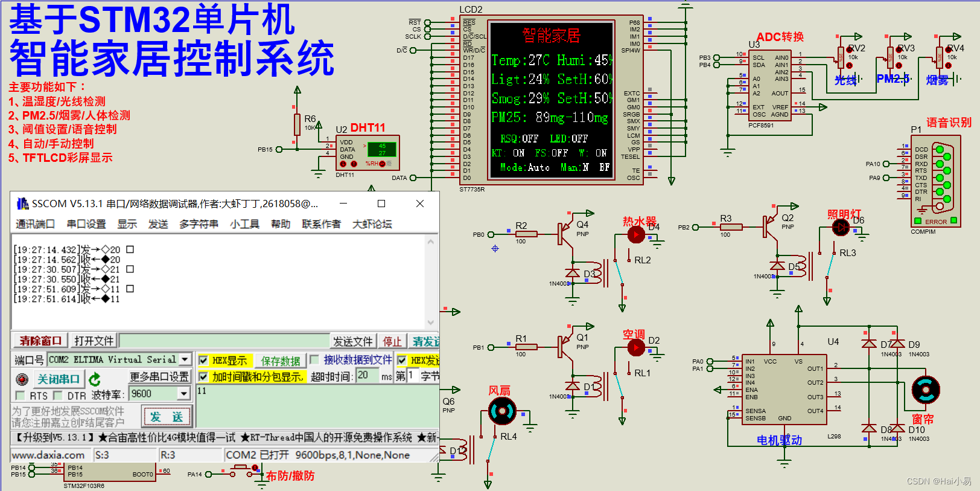Click the www.daxia.com status bar link

pyautogui.click(x=48, y=455)
